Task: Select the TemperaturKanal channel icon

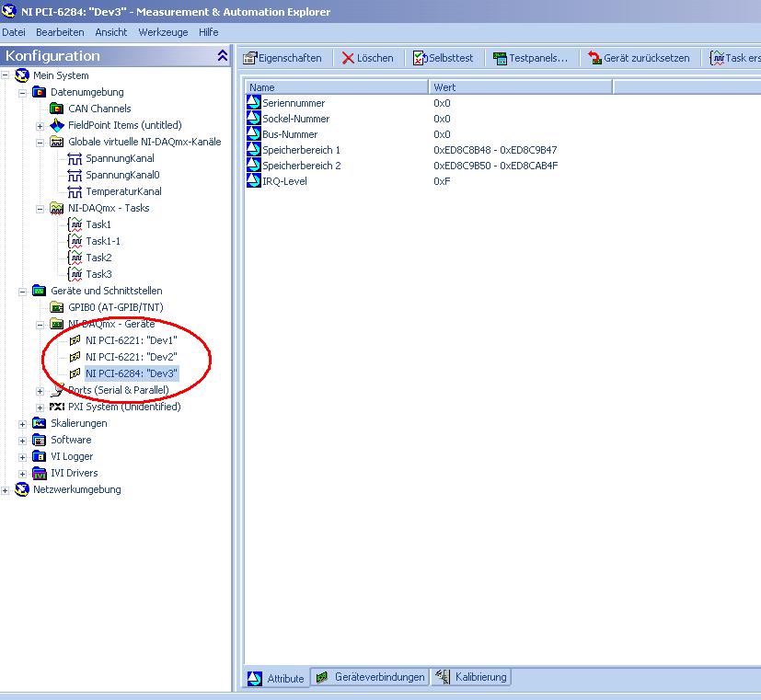Action: (x=75, y=191)
